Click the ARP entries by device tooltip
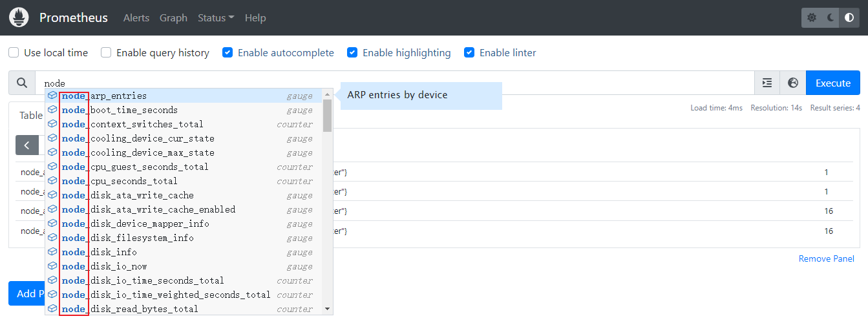This screenshot has height=325, width=868. tap(421, 96)
